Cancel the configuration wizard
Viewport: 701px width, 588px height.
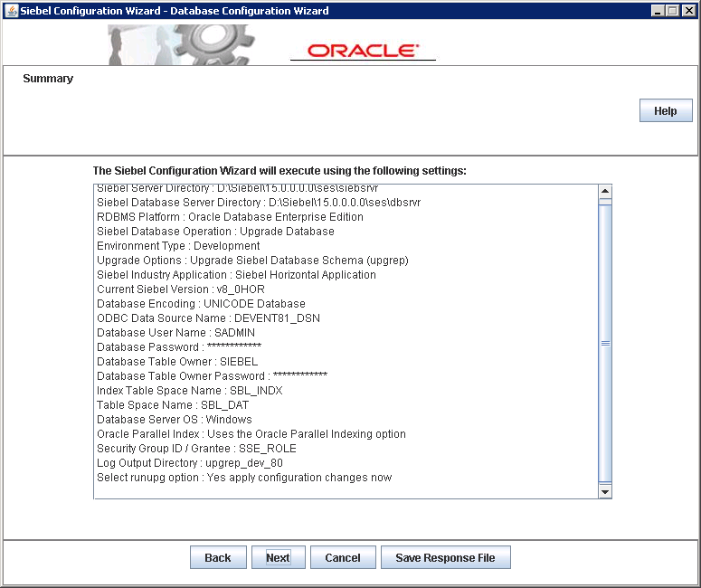(343, 557)
